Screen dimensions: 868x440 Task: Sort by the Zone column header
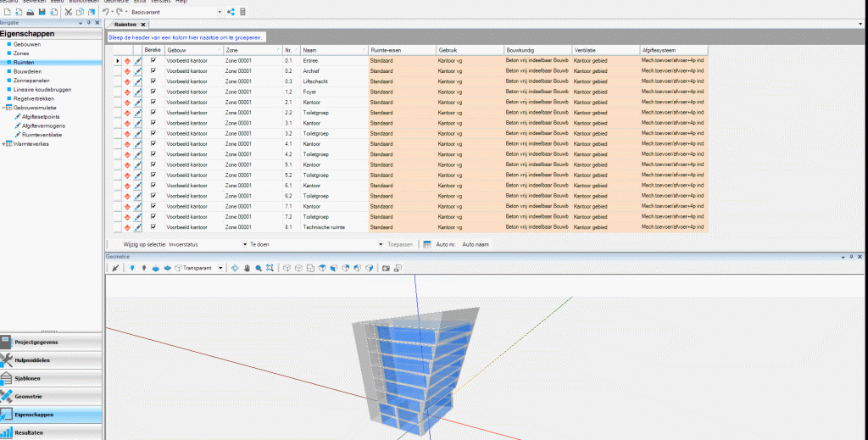click(253, 50)
